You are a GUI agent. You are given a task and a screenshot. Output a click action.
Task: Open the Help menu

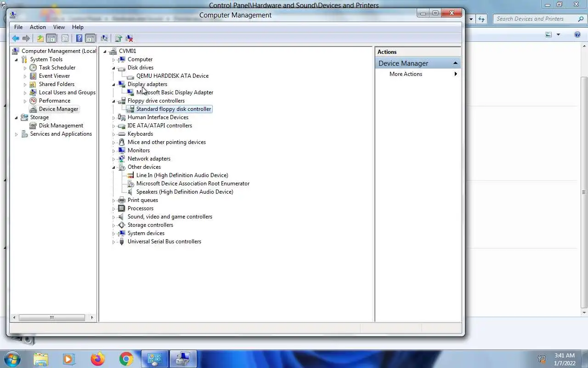[78, 27]
